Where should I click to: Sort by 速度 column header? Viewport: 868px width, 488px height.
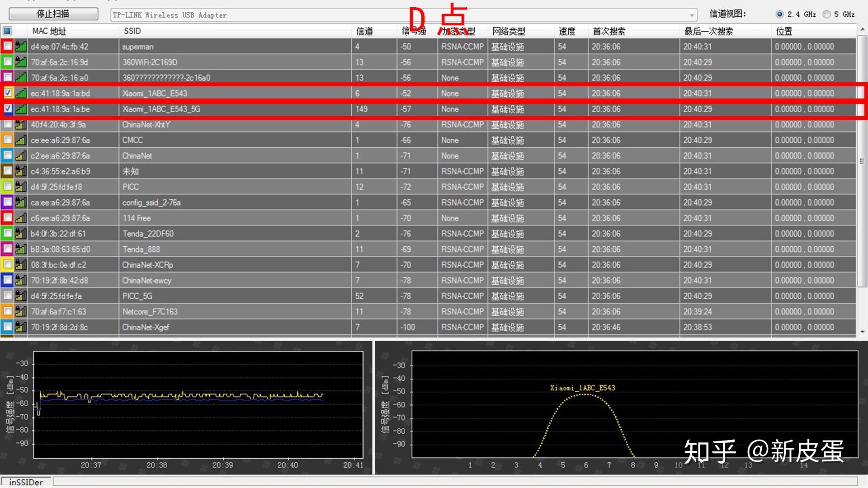(571, 31)
